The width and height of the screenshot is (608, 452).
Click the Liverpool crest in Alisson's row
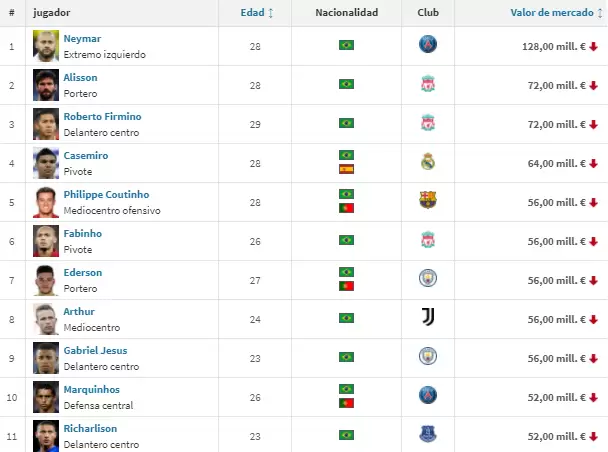tap(428, 84)
